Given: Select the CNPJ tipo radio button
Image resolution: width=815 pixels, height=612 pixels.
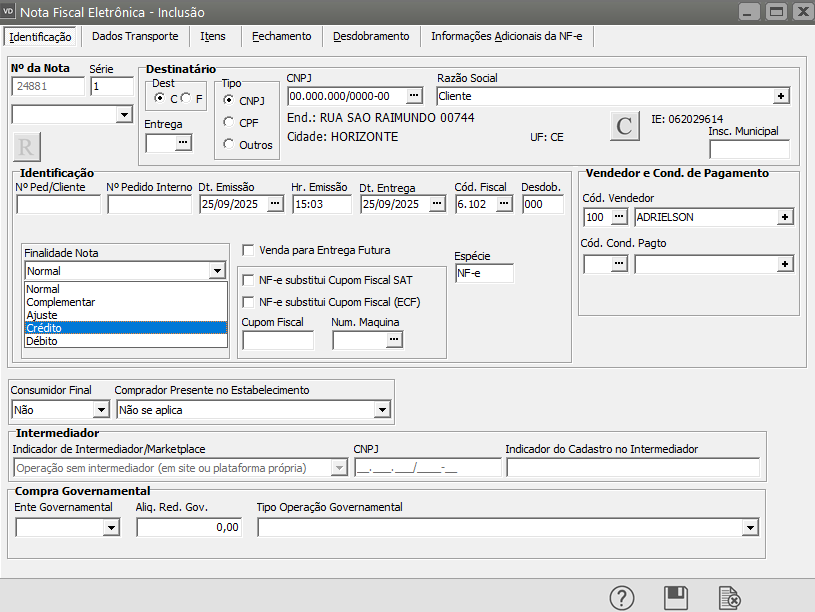Looking at the screenshot, I should point(228,100).
